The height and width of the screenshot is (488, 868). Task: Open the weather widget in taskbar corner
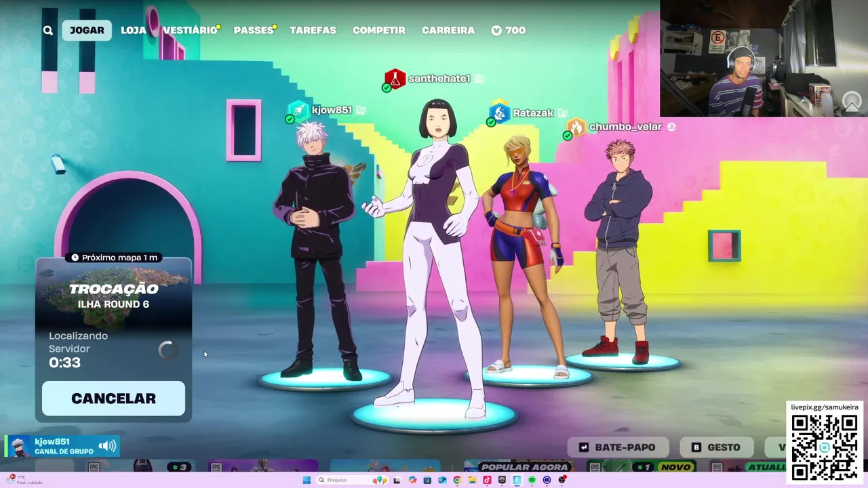pyautogui.click(x=24, y=480)
